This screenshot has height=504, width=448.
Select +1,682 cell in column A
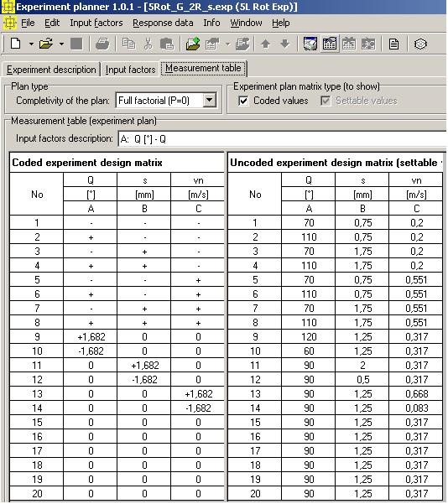click(91, 337)
